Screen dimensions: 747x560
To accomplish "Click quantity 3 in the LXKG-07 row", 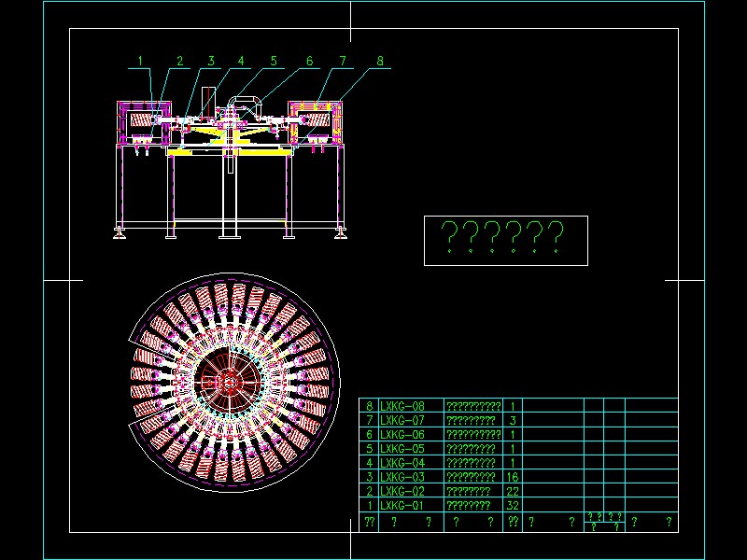I will tap(513, 421).
